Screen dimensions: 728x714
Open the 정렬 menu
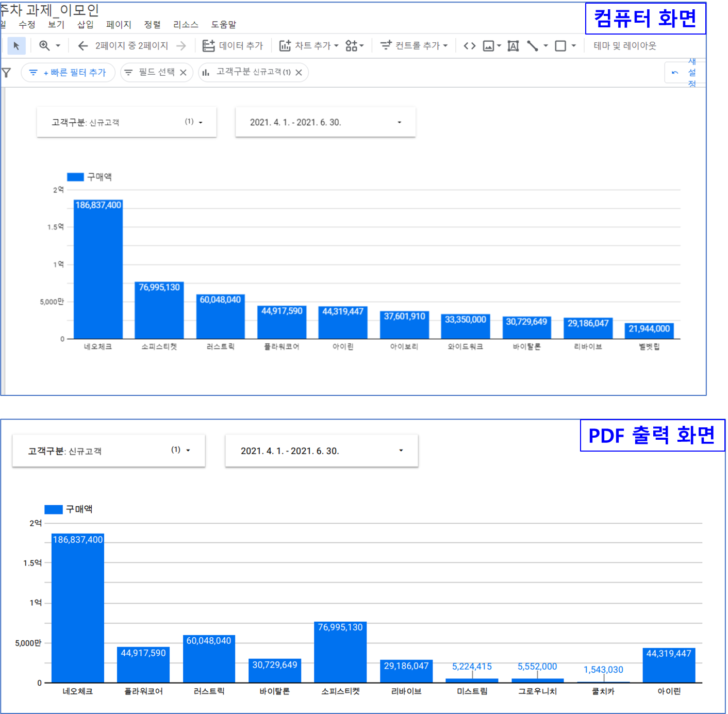tap(152, 25)
